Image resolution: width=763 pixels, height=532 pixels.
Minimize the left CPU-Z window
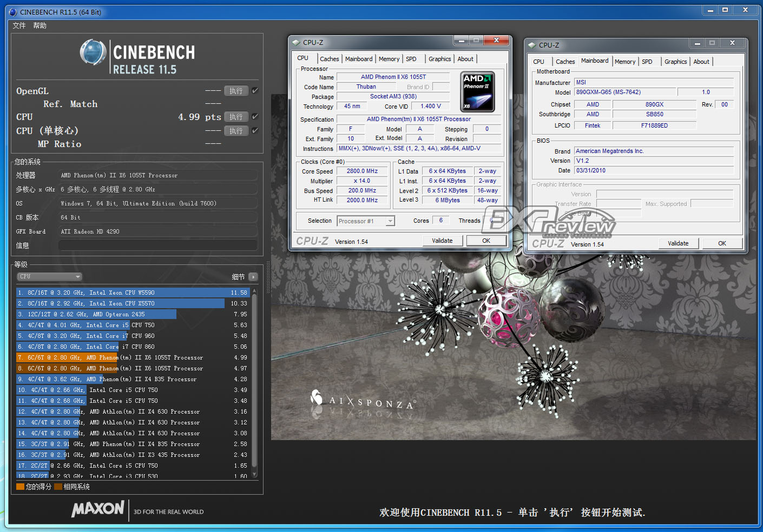461,41
